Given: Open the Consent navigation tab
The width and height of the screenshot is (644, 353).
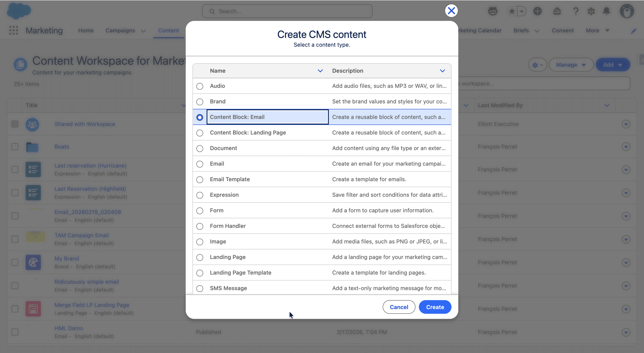Looking at the screenshot, I should (x=562, y=30).
